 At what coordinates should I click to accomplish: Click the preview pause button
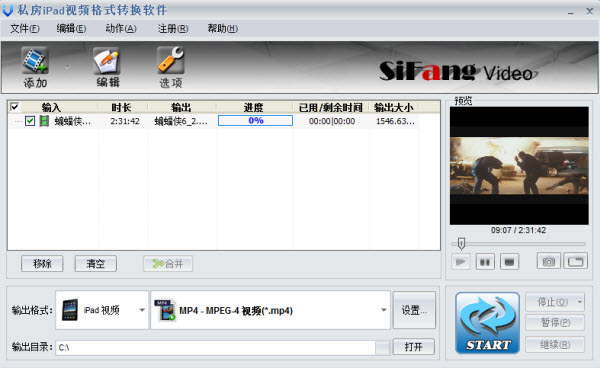click(x=485, y=262)
